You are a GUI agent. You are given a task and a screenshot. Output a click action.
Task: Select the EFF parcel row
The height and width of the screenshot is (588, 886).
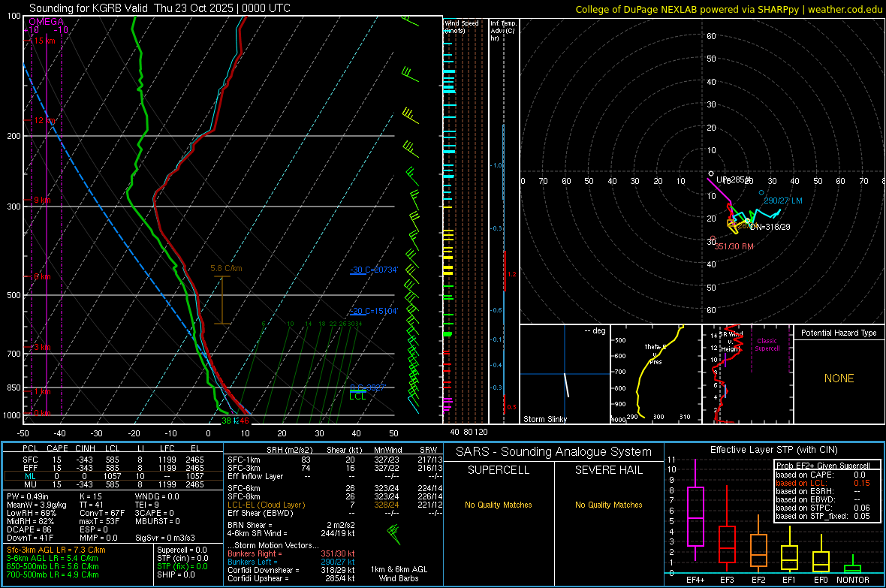click(113, 468)
